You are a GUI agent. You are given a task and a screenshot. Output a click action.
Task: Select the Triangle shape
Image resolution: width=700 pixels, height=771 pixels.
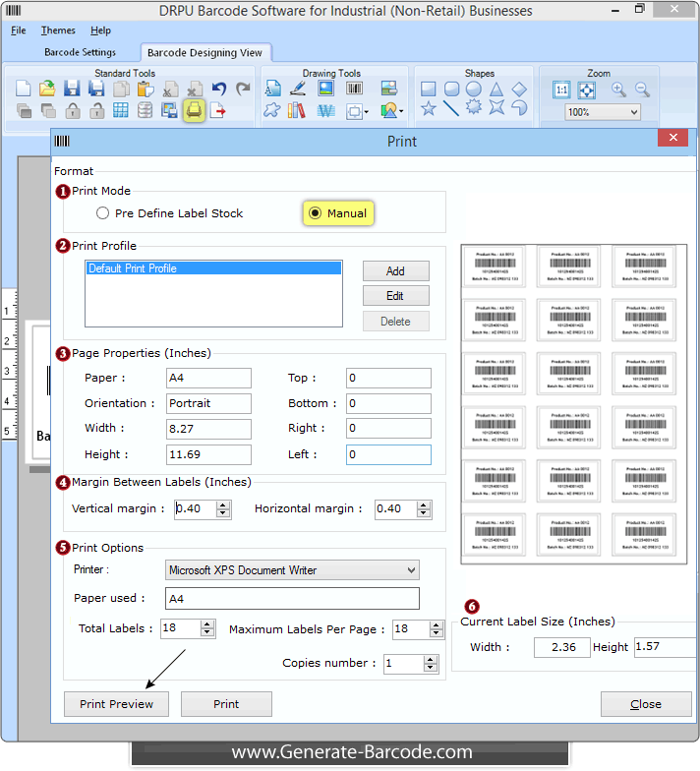[x=496, y=89]
